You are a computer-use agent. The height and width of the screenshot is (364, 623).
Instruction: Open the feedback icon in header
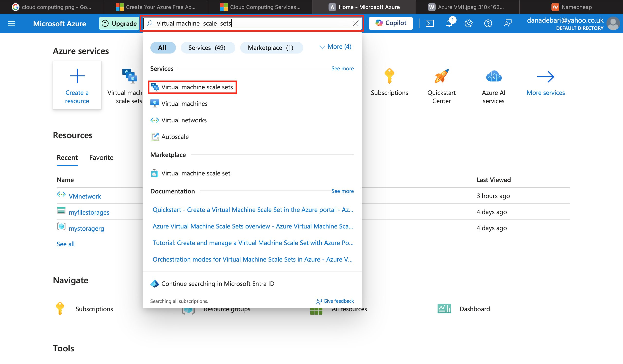[x=507, y=23]
